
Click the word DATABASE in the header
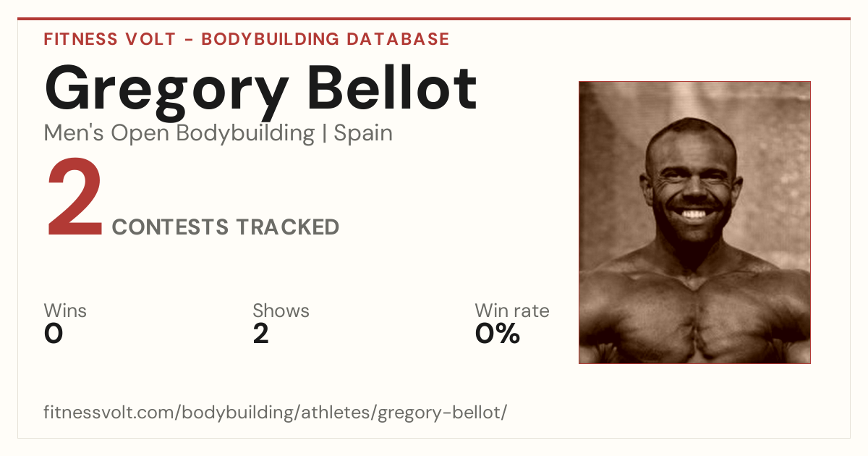(x=398, y=39)
